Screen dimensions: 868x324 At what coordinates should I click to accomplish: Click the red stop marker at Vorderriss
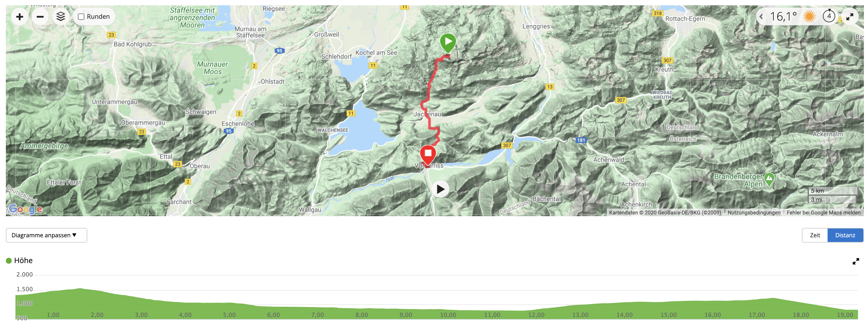pos(428,155)
